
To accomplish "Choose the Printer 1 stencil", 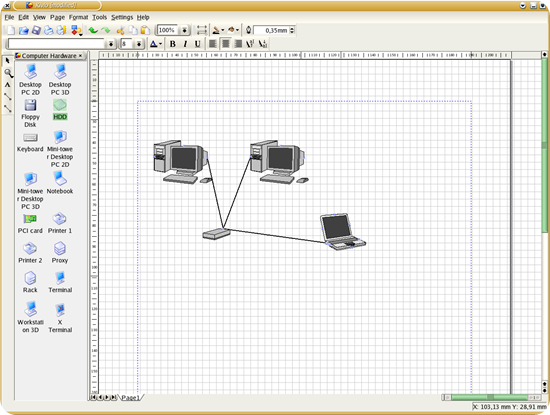I will 60,223.
